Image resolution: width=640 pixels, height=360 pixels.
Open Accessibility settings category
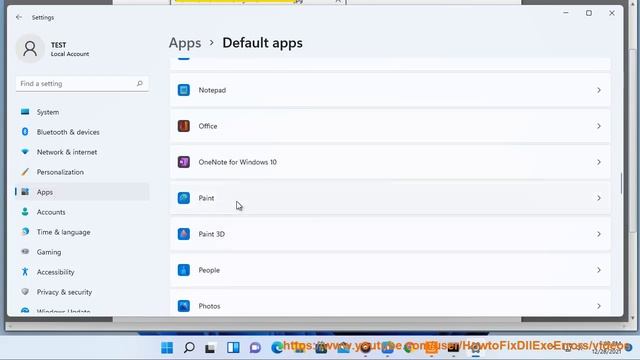(82, 272)
